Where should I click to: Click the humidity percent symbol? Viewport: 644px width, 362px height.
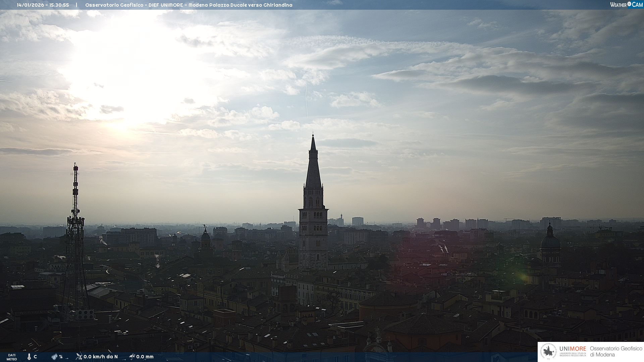click(x=61, y=357)
